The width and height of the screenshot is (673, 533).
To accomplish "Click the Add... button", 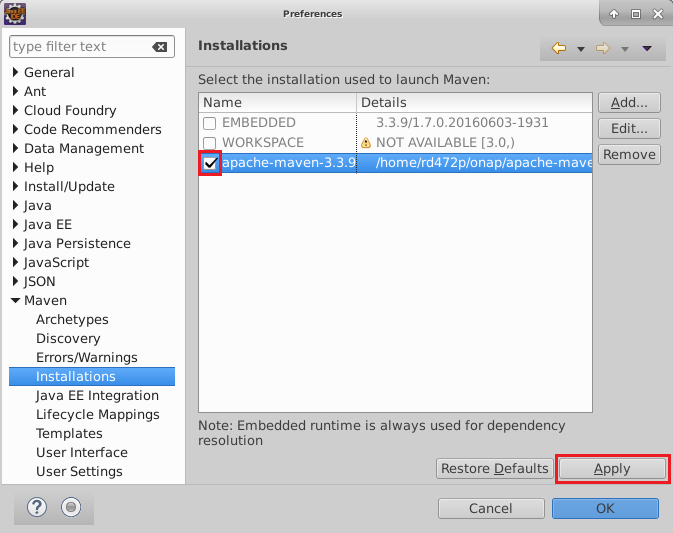I will pyautogui.click(x=629, y=103).
